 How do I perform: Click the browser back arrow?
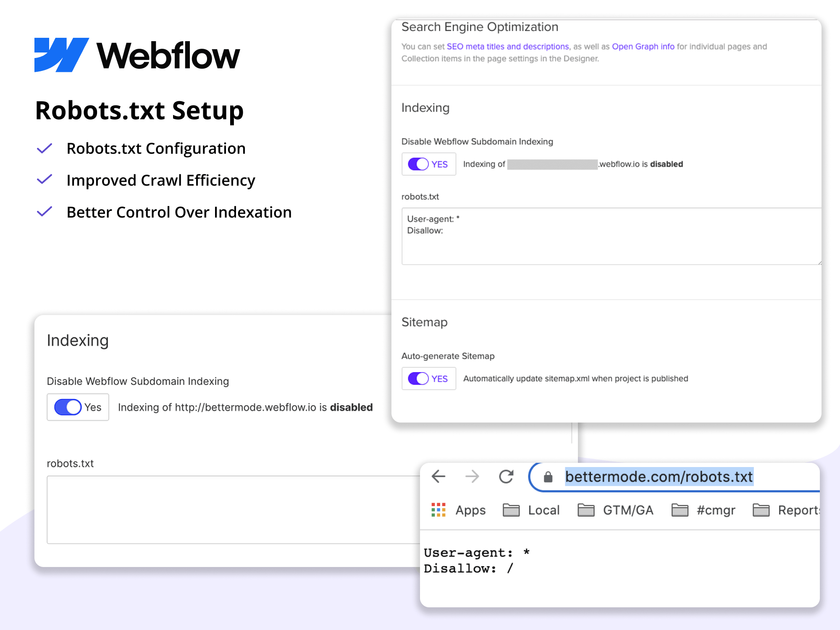coord(438,476)
